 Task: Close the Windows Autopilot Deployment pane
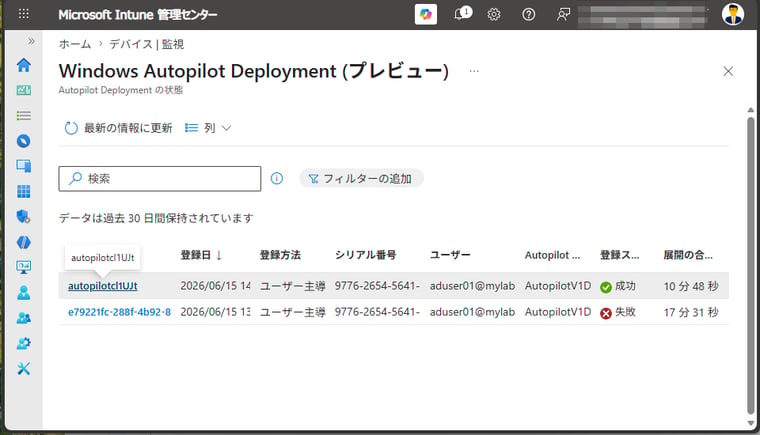point(728,71)
